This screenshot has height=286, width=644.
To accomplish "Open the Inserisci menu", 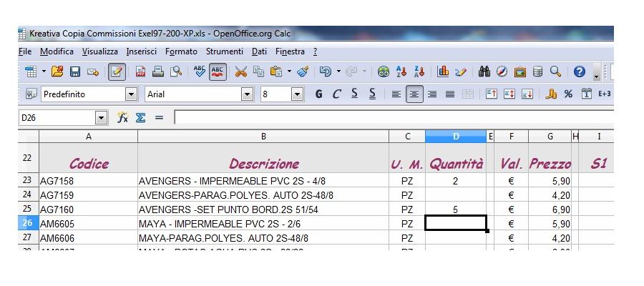I will 142,51.
